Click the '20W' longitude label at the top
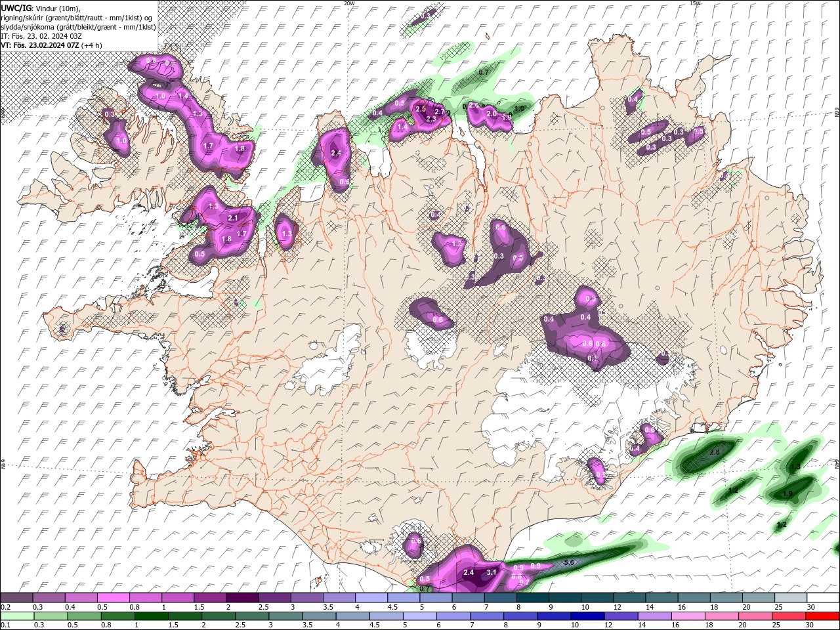 pyautogui.click(x=349, y=3)
